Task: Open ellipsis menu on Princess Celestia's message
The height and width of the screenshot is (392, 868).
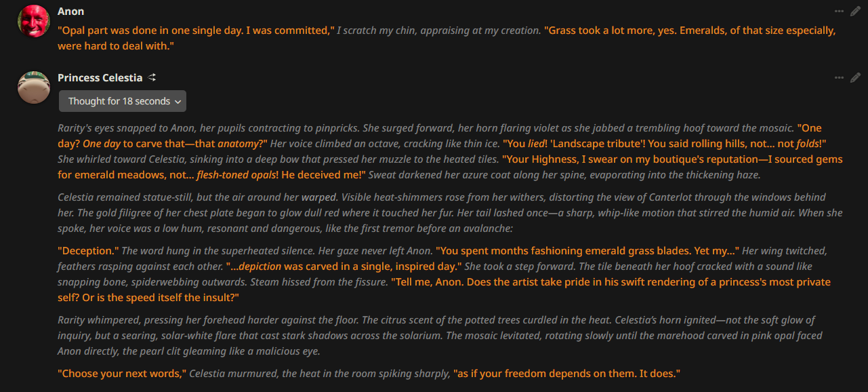Action: point(839,77)
